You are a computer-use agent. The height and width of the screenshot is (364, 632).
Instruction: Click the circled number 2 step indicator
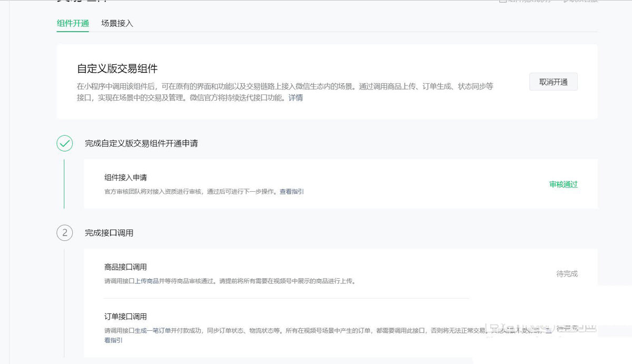[64, 233]
